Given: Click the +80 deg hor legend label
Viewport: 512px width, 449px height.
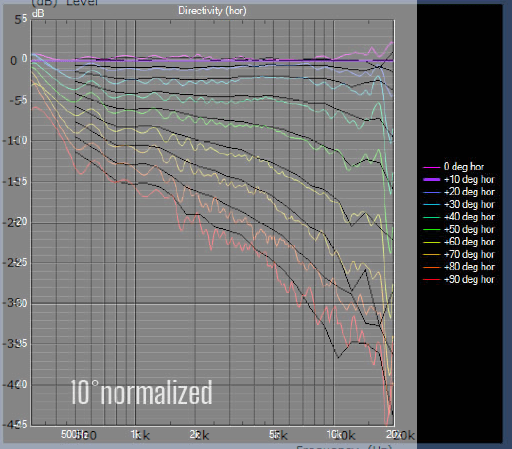Looking at the screenshot, I should [x=469, y=267].
